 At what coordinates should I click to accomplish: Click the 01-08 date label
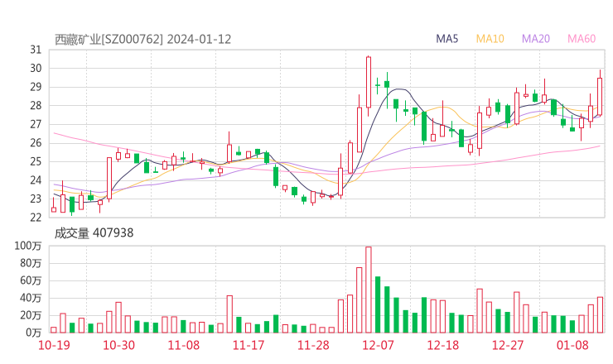572,345
